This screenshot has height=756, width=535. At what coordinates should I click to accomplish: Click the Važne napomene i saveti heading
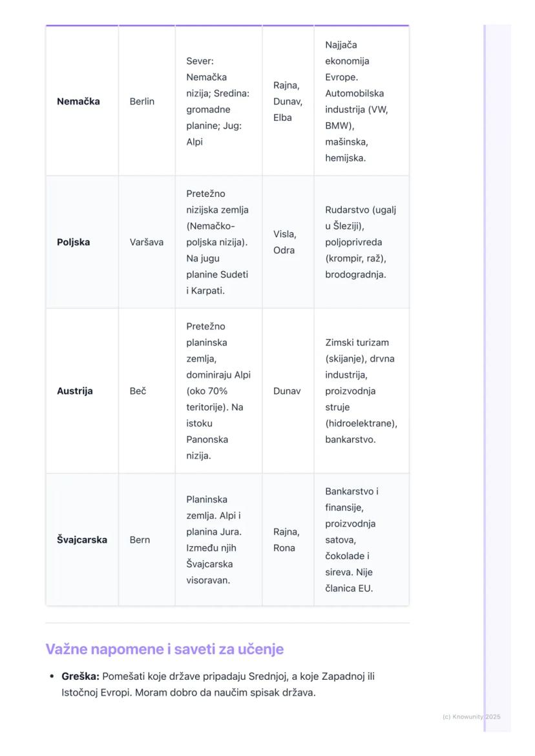coord(164,649)
